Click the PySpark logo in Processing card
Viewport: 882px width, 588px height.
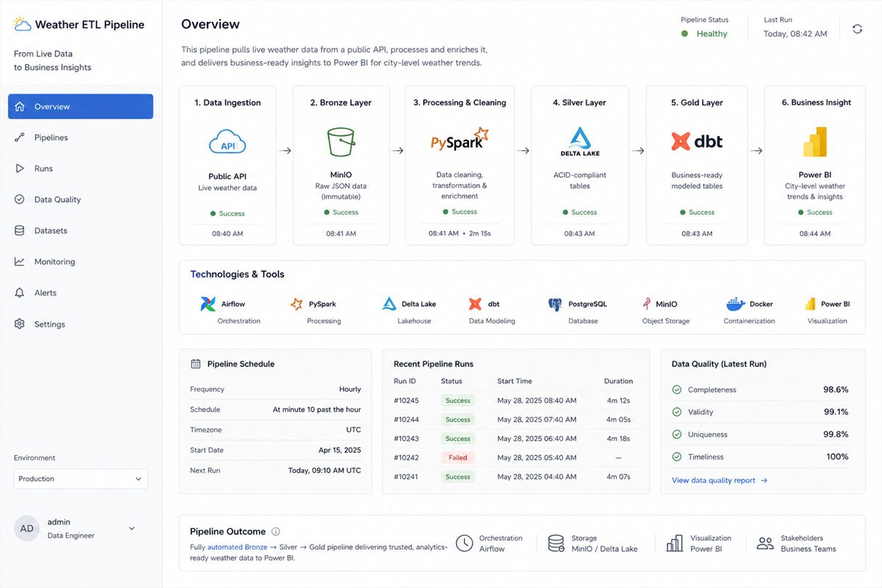pos(459,140)
